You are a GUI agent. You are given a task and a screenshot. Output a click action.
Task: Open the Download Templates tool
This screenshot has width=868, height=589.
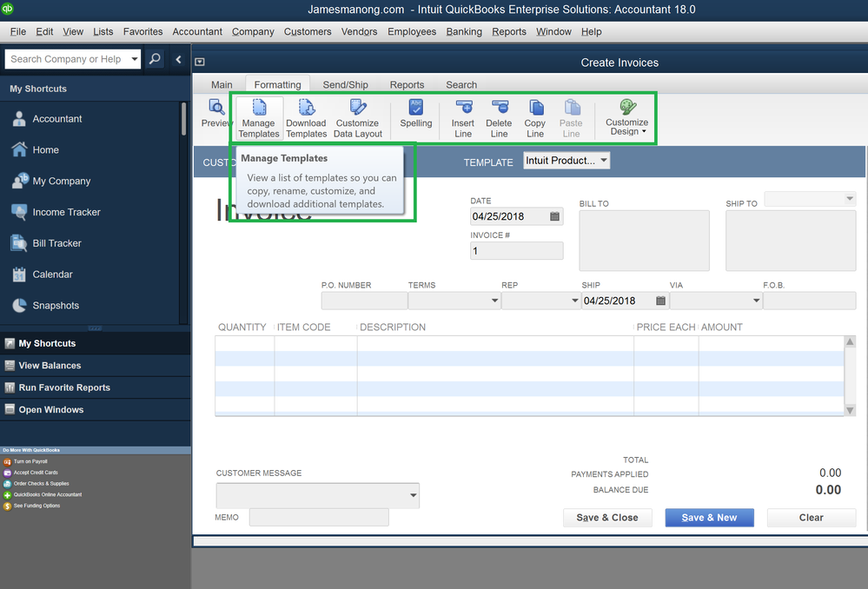(x=306, y=116)
